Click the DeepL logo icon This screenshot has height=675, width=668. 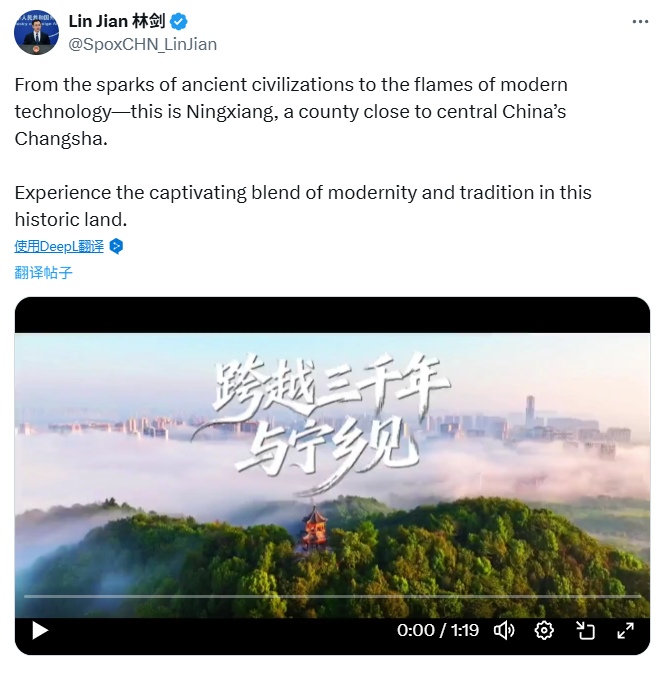[116, 246]
